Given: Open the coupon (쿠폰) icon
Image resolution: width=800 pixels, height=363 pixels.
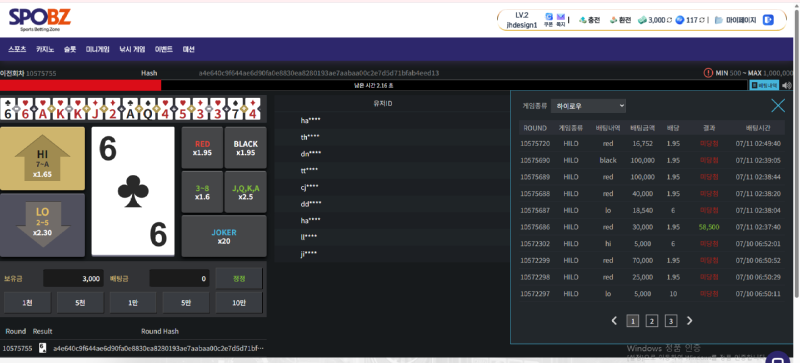Looking at the screenshot, I should [x=548, y=20].
